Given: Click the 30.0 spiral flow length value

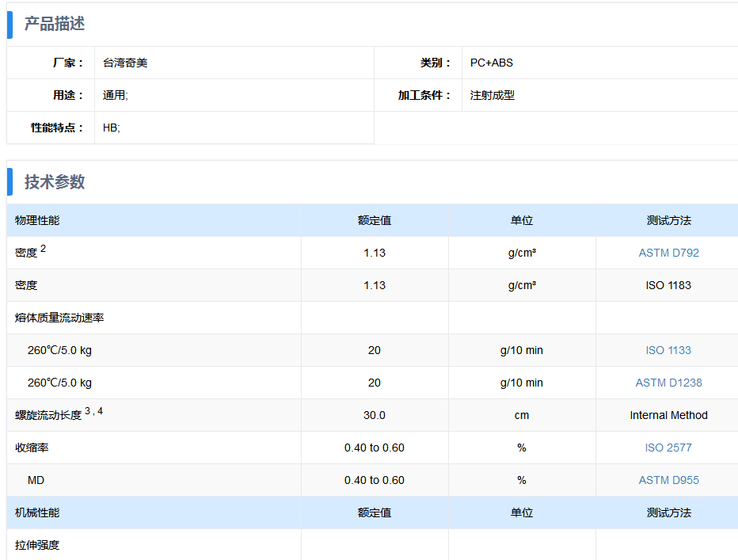Looking at the screenshot, I should coord(375,415).
